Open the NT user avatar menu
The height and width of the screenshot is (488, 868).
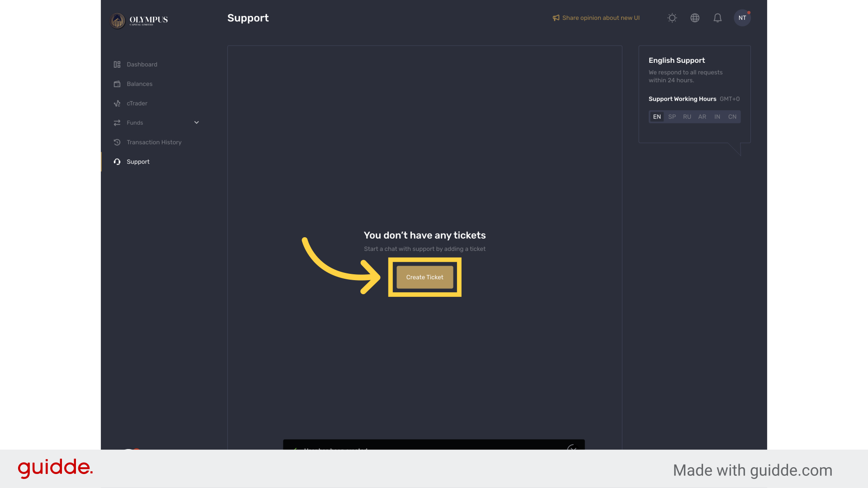tap(742, 18)
